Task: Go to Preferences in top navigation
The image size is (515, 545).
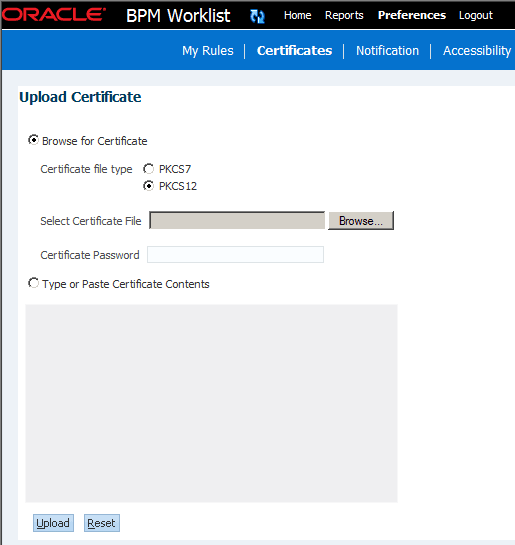Action: tap(412, 15)
